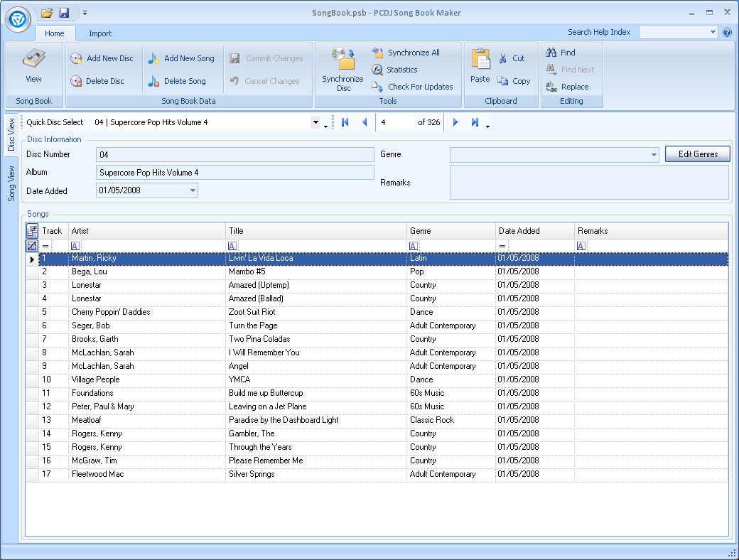Switch to the Song View side tab
739x560 pixels.
11,183
